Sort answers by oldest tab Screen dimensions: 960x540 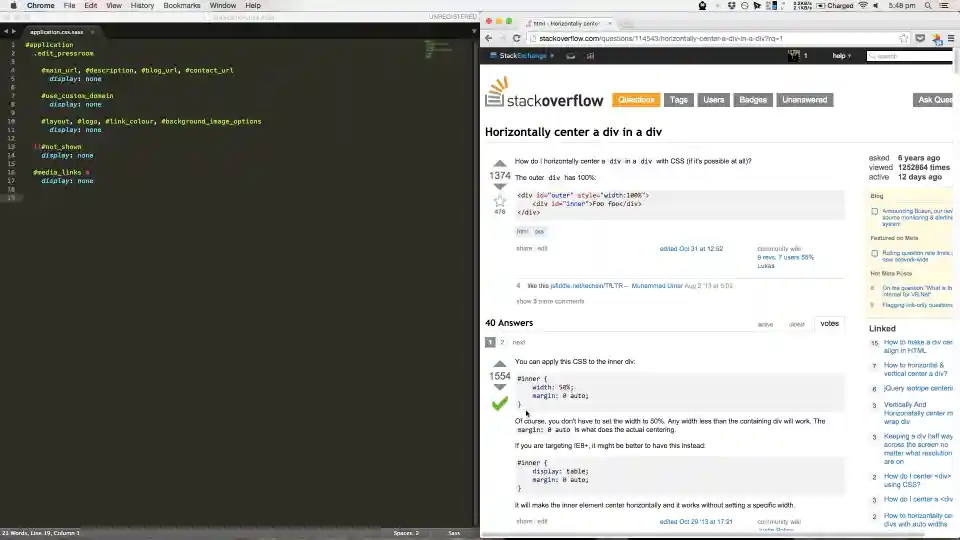point(797,324)
